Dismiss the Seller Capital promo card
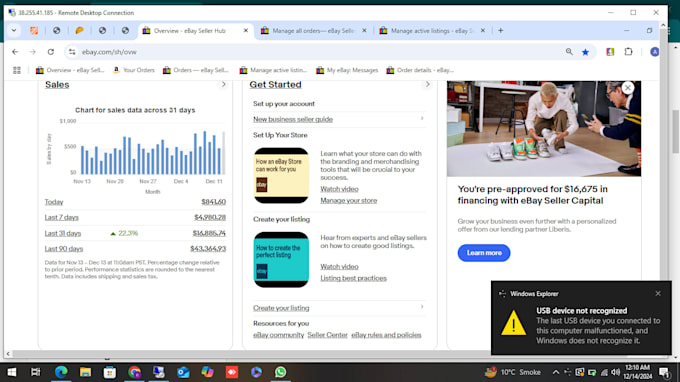 point(628,88)
